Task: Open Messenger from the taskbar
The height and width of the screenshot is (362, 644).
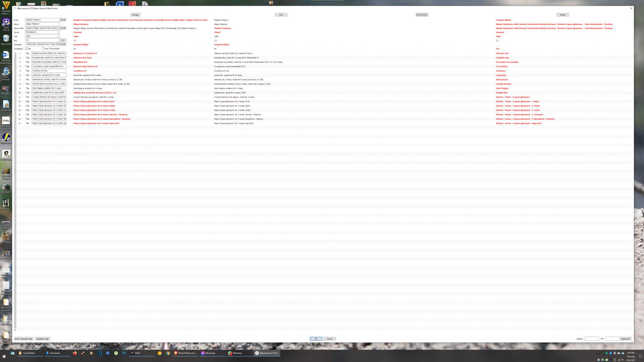Action: pyautogui.click(x=208, y=353)
